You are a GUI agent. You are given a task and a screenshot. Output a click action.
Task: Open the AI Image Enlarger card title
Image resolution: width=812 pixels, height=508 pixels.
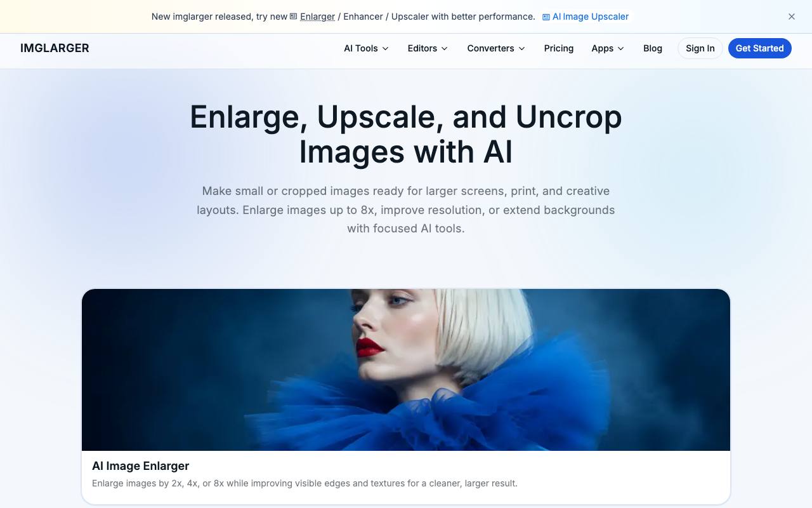(141, 465)
